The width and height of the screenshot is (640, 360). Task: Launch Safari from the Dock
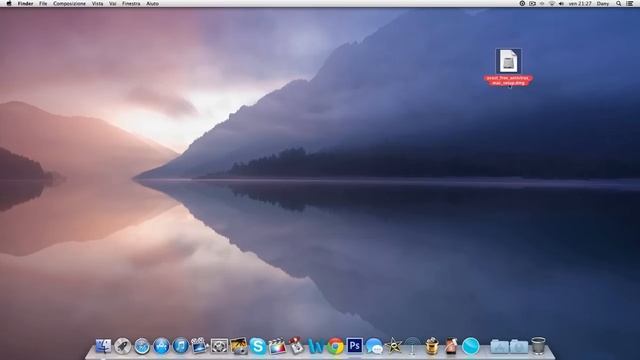[x=142, y=346]
